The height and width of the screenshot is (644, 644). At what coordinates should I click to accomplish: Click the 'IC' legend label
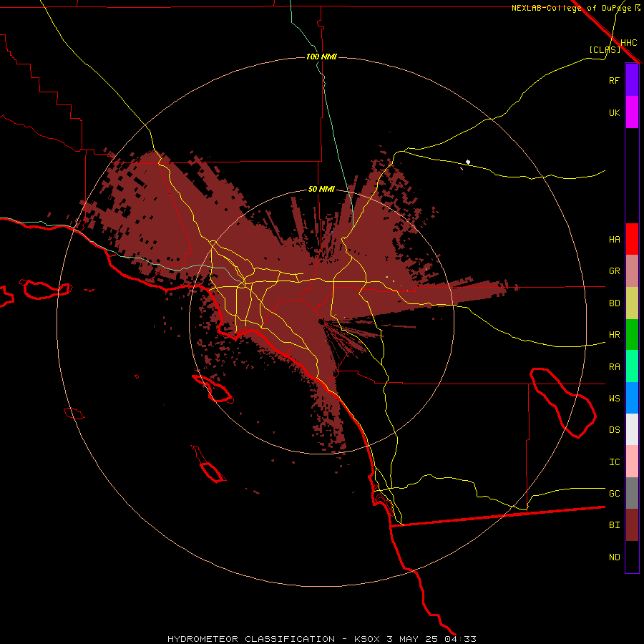pyautogui.click(x=614, y=462)
